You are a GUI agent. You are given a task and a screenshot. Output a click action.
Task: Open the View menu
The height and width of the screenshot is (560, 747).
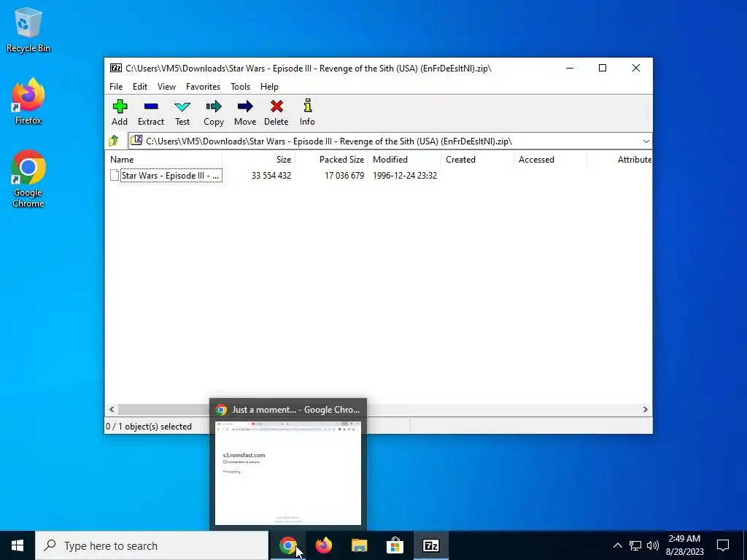[166, 87]
